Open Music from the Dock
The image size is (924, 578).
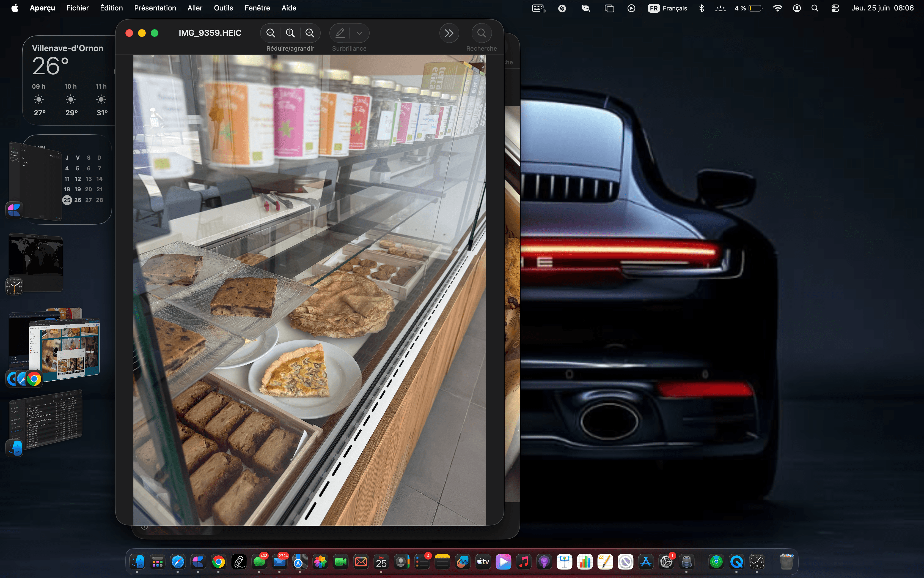click(x=524, y=562)
